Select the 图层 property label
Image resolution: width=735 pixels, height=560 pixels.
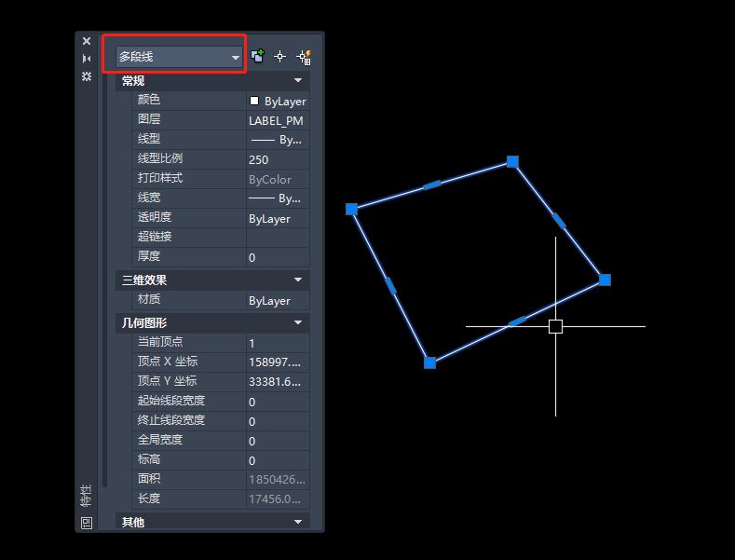149,119
